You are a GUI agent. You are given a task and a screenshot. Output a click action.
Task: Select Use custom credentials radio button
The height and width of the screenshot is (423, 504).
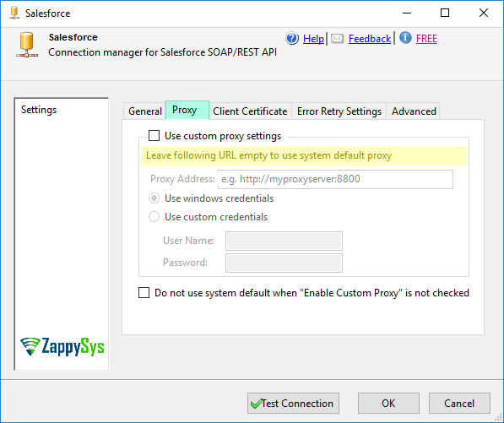point(154,217)
